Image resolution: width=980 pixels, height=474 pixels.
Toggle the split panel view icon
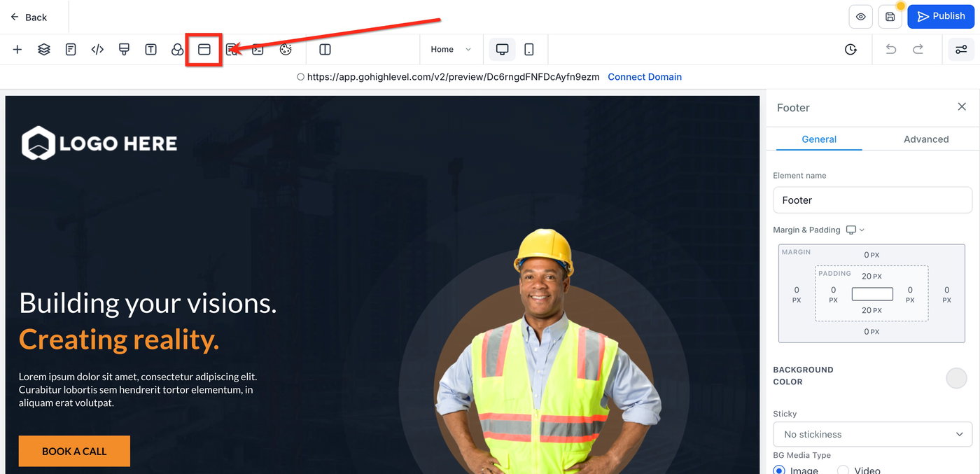[325, 50]
